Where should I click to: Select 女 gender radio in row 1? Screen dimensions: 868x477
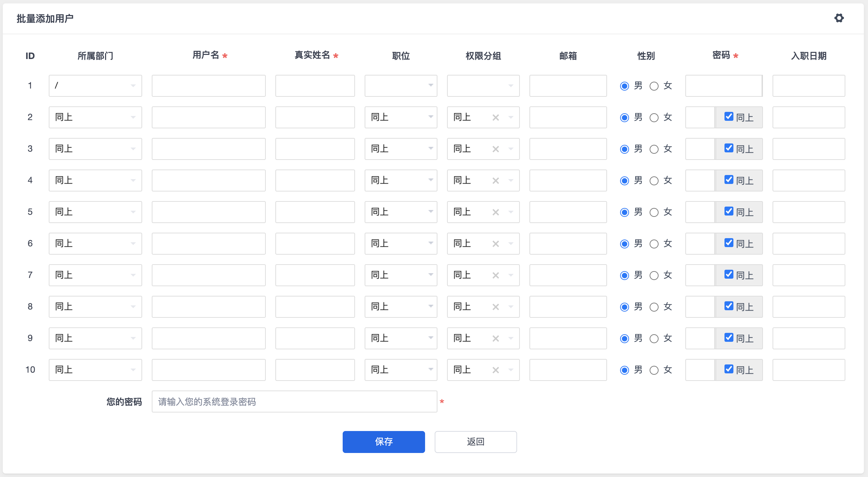tap(654, 86)
